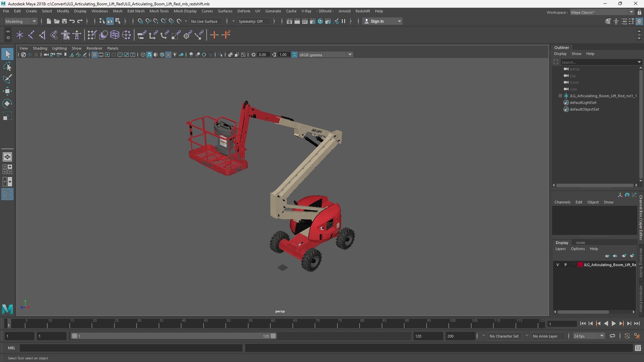This screenshot has height=362, width=644.
Task: Toggle the color management ON button
Action: tap(294, 55)
